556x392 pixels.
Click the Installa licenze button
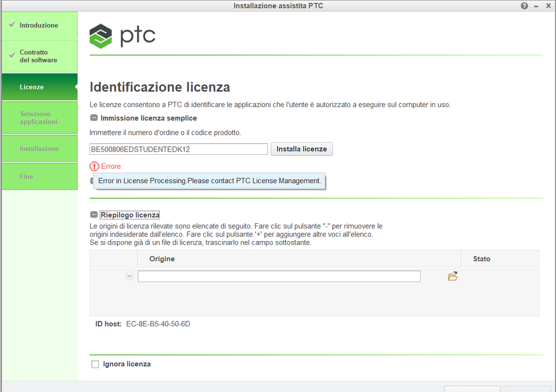302,149
